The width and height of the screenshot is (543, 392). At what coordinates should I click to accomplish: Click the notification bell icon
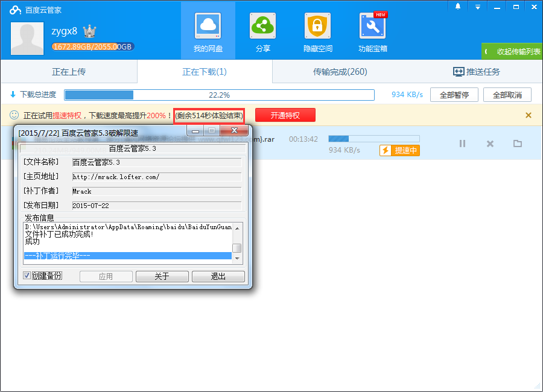click(458, 7)
